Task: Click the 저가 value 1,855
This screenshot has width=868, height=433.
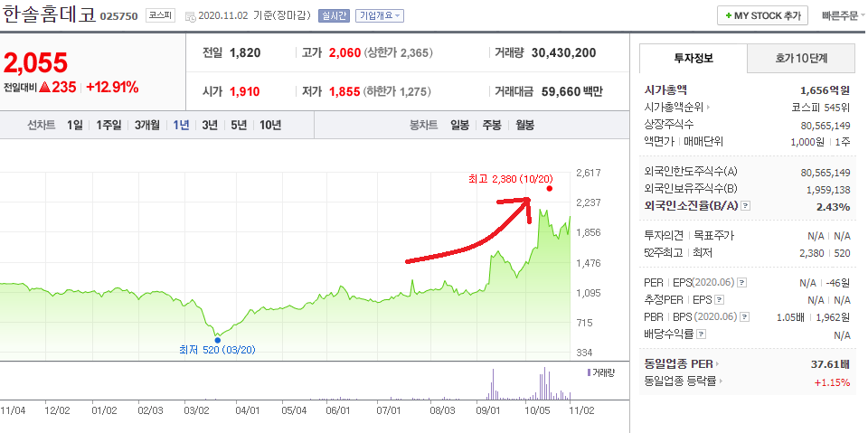Action: pyautogui.click(x=344, y=91)
